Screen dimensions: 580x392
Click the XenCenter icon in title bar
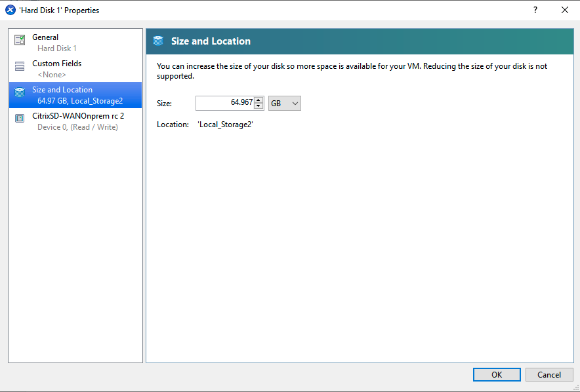click(x=10, y=10)
